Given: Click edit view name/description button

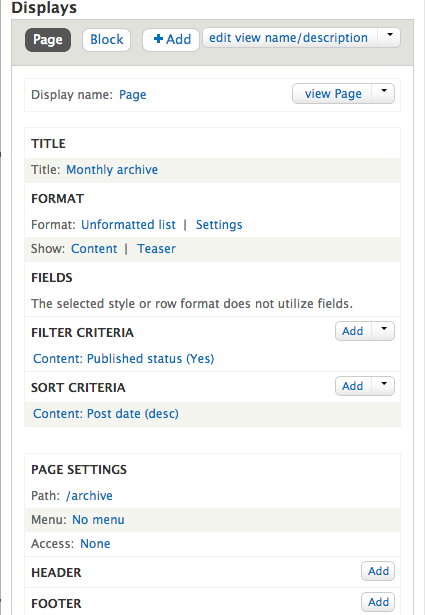Looking at the screenshot, I should [x=290, y=38].
